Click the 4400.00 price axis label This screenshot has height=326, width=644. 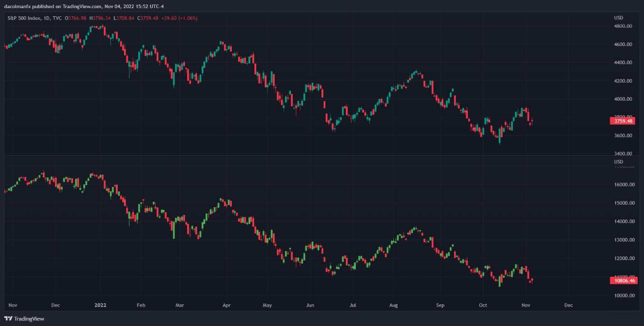point(623,63)
